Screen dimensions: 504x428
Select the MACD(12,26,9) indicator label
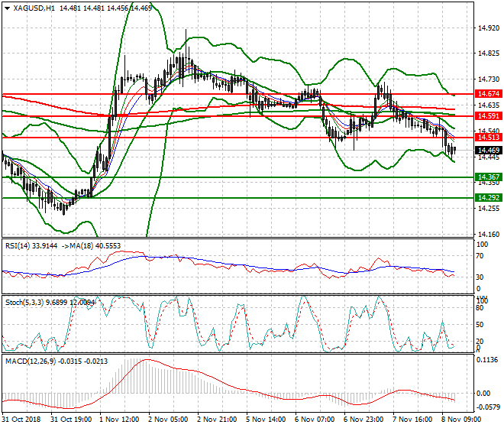coord(28,359)
